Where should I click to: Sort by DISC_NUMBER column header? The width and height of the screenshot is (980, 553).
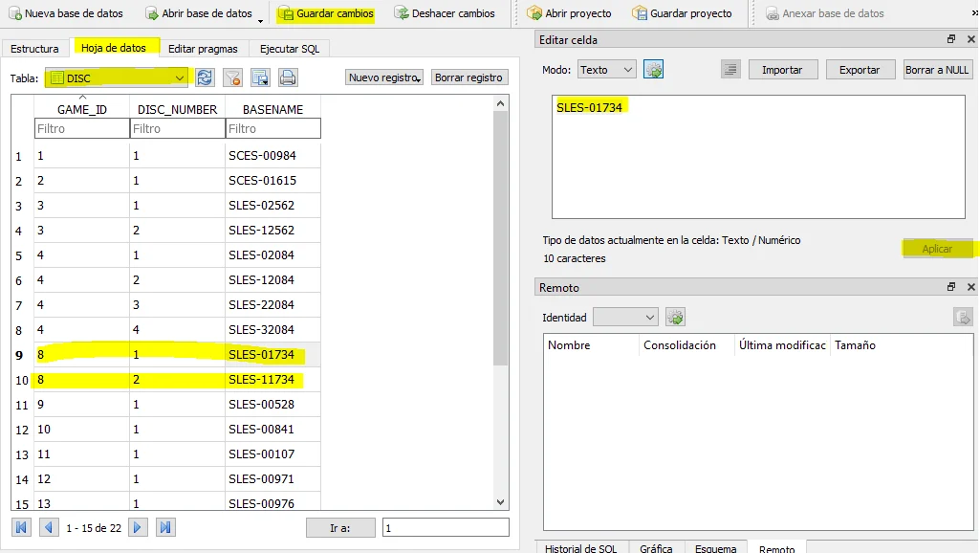(178, 109)
